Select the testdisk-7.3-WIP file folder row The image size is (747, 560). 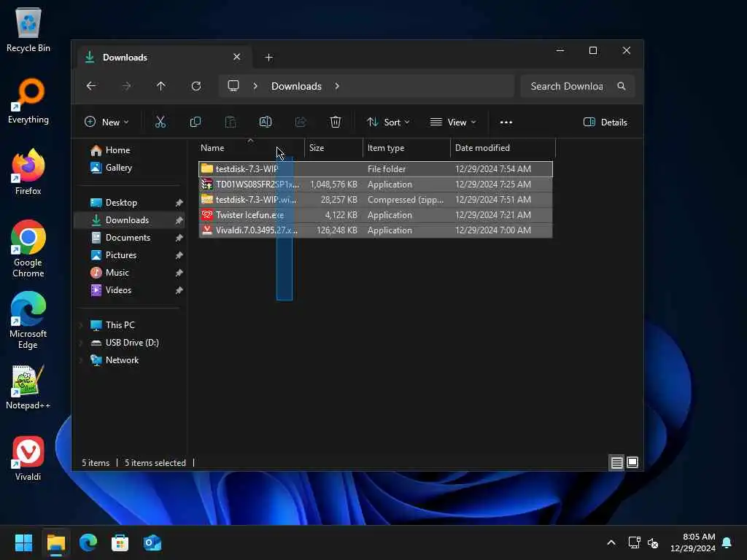[x=376, y=169]
